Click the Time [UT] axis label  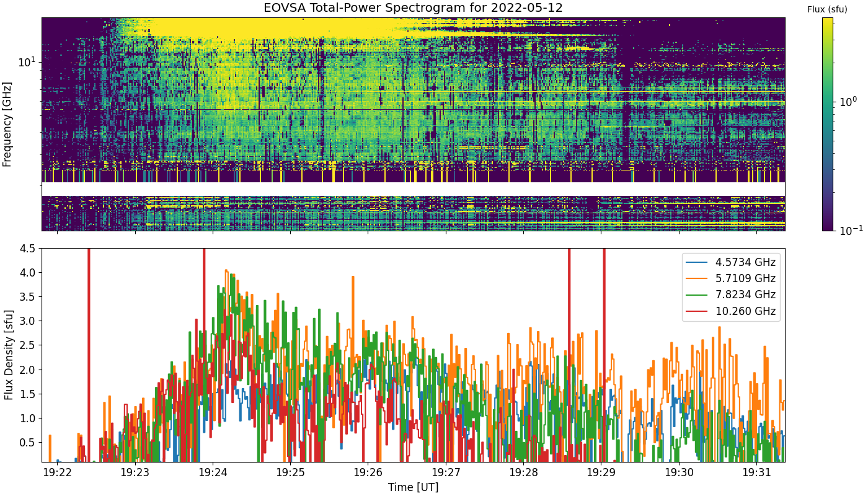point(413,487)
